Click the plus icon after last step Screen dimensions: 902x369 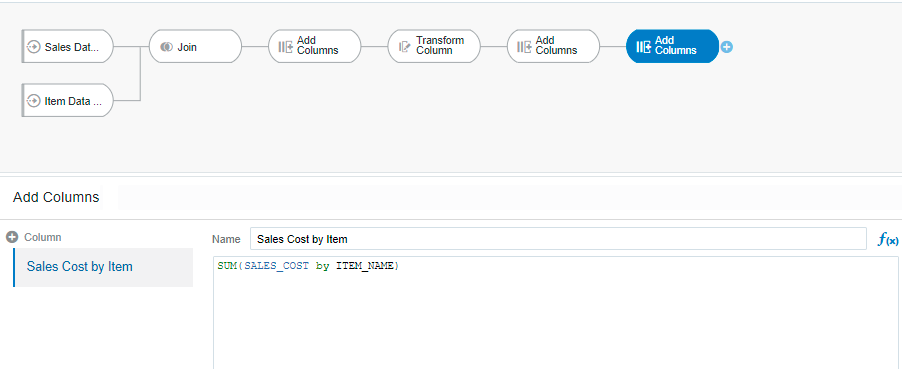pos(727,47)
